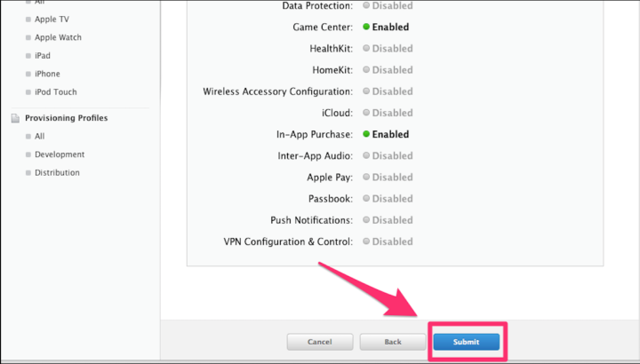The height and width of the screenshot is (364, 640).
Task: Select iPhone under devices
Action: (x=47, y=74)
